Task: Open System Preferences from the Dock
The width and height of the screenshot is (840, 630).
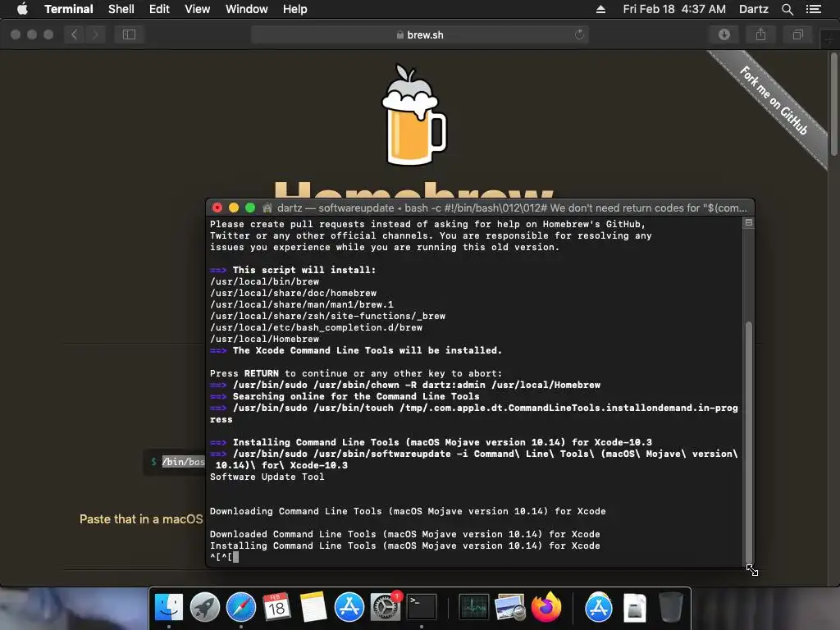Action: coord(386,608)
